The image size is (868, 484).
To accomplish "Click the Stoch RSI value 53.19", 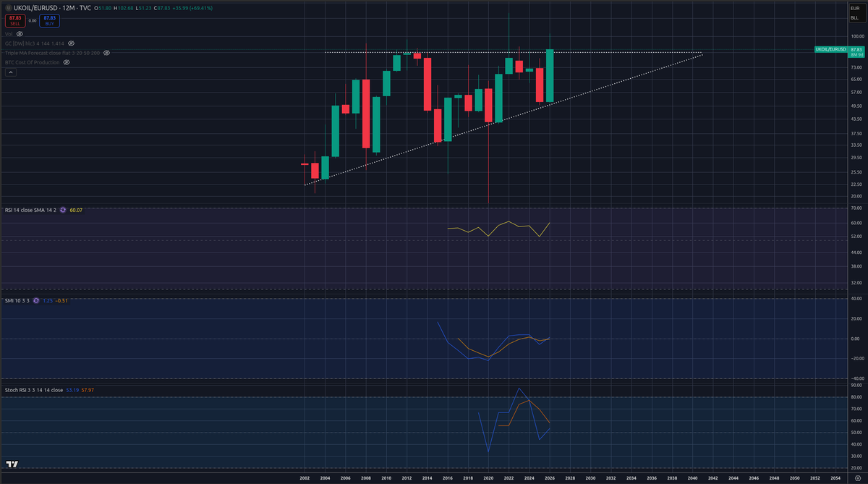I will pos(72,390).
